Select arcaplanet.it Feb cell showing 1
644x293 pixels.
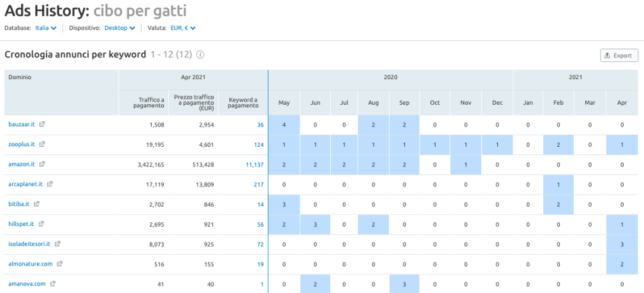click(558, 184)
